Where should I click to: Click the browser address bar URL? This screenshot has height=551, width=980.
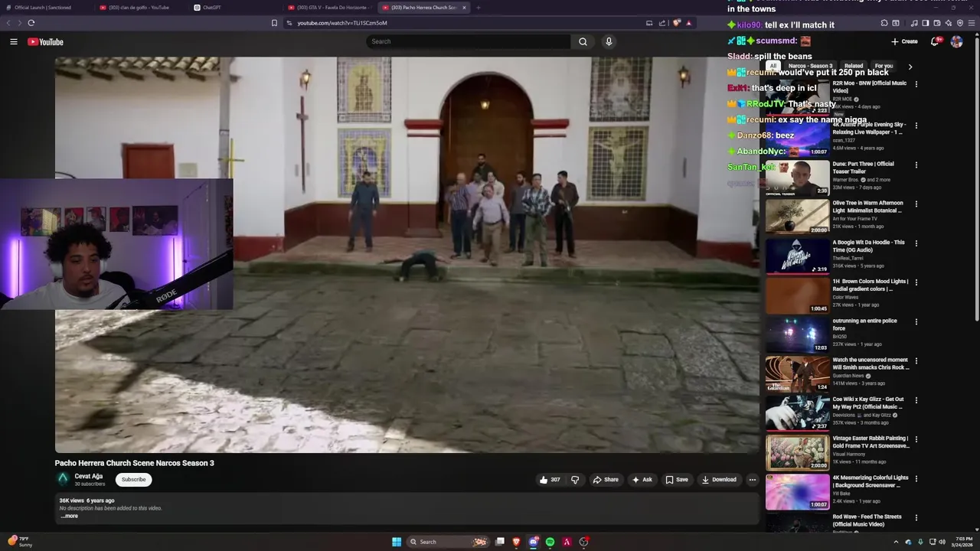point(342,23)
